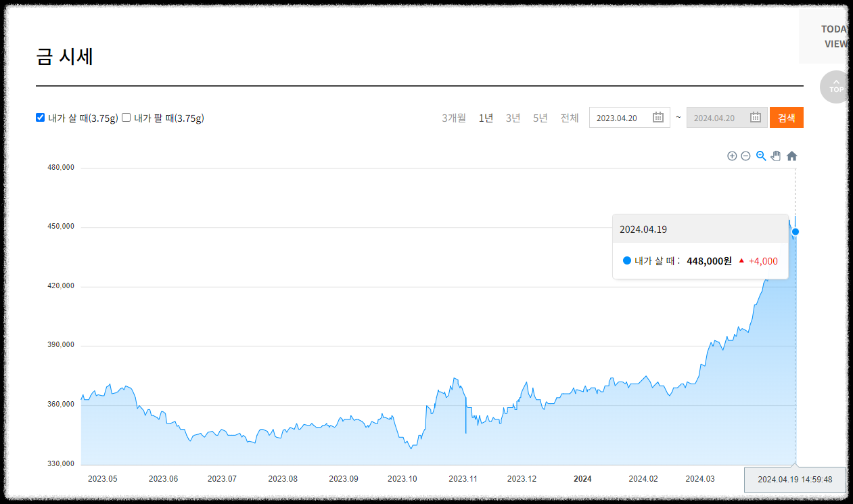Screen dimensions: 853x504
Task: Click the 2023.12 x-axis label
Action: [522, 479]
